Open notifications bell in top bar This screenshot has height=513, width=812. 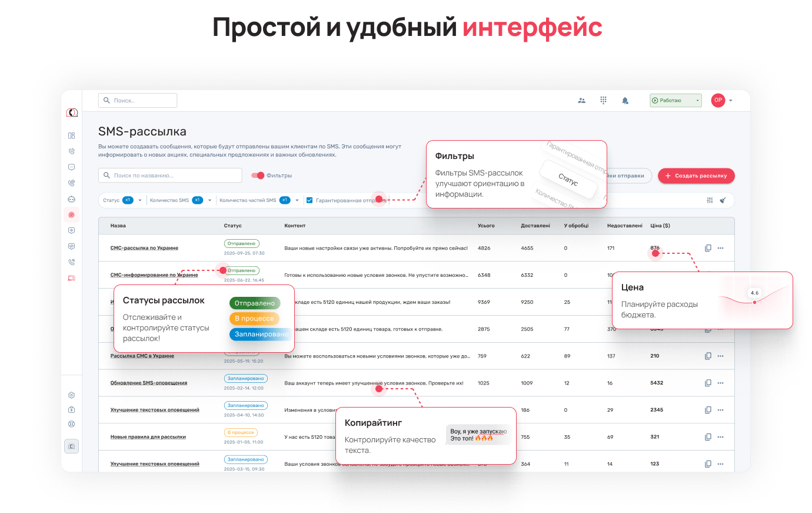point(625,101)
